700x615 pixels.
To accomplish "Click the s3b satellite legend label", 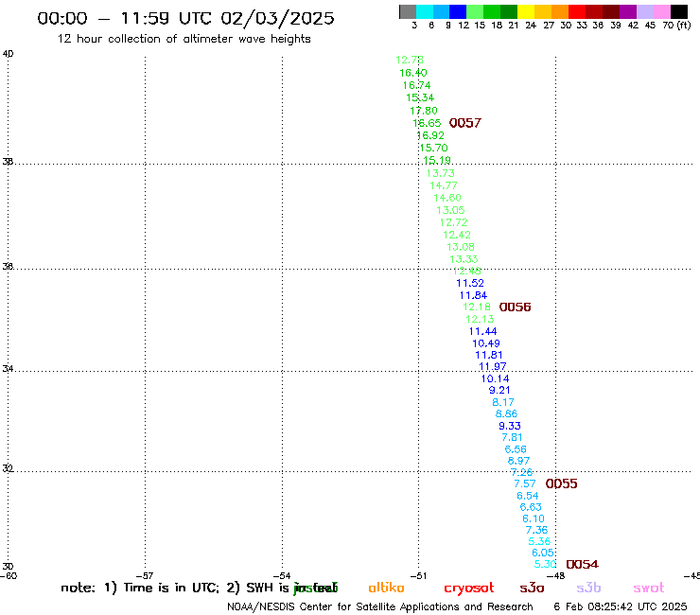I will pyautogui.click(x=588, y=588).
